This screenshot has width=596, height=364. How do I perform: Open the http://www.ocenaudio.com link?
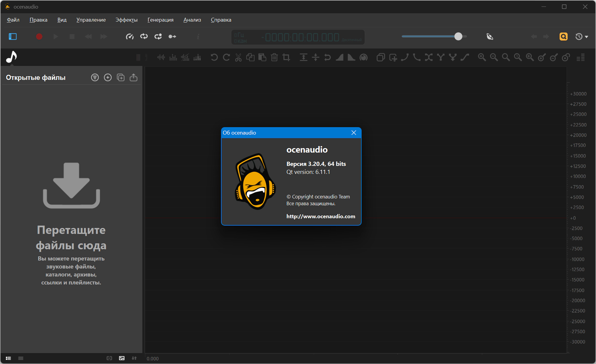pyautogui.click(x=321, y=216)
